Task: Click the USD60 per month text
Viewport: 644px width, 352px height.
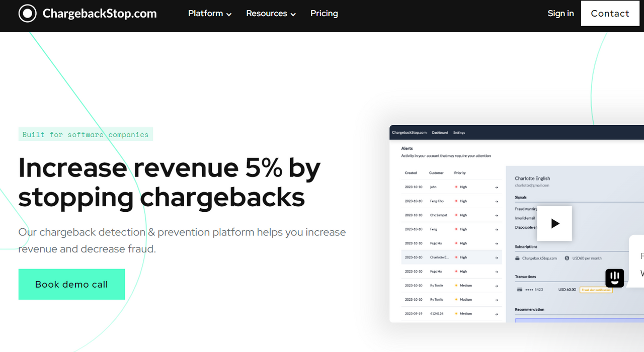Action: click(587, 258)
